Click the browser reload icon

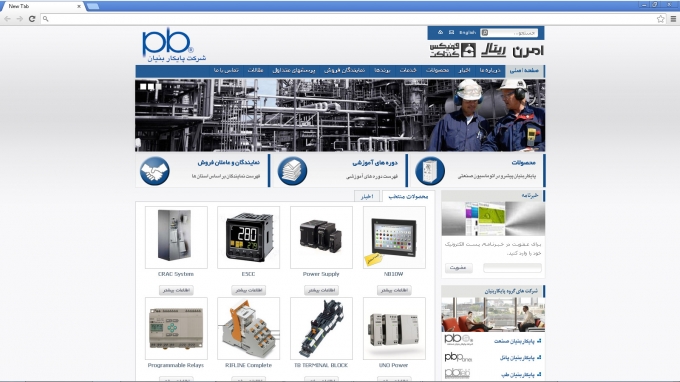[x=32, y=19]
